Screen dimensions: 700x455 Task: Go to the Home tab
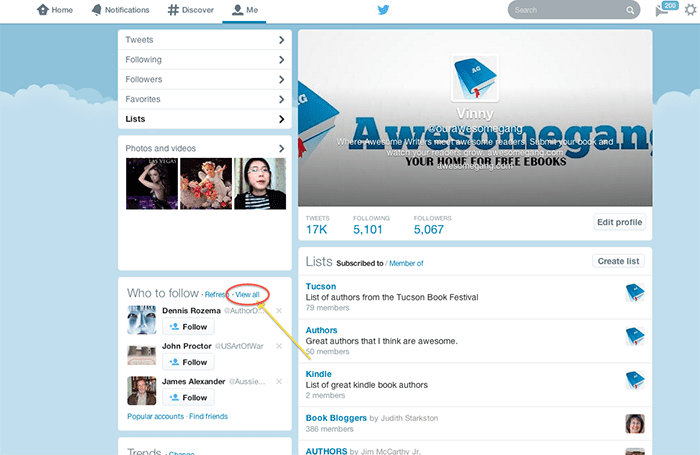click(54, 10)
